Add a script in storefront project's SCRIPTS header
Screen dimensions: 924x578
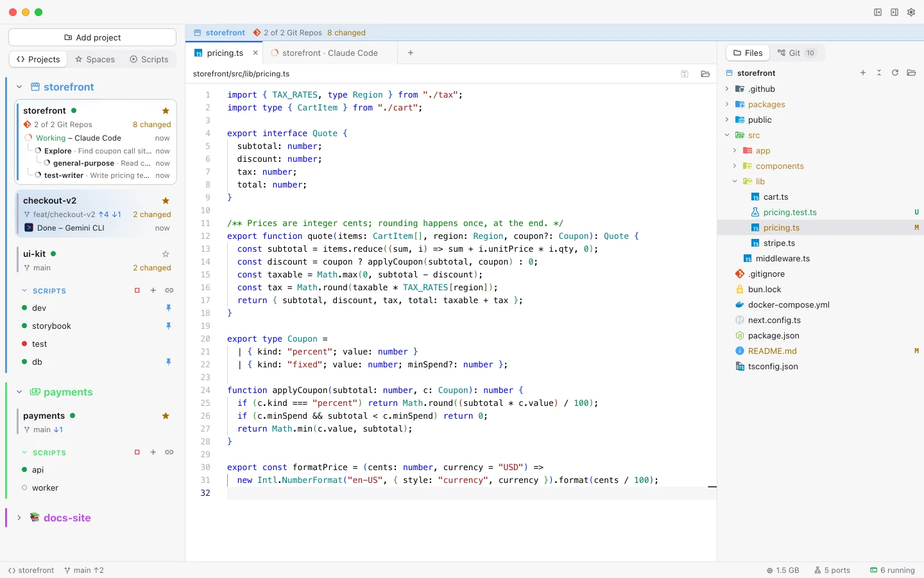(153, 290)
